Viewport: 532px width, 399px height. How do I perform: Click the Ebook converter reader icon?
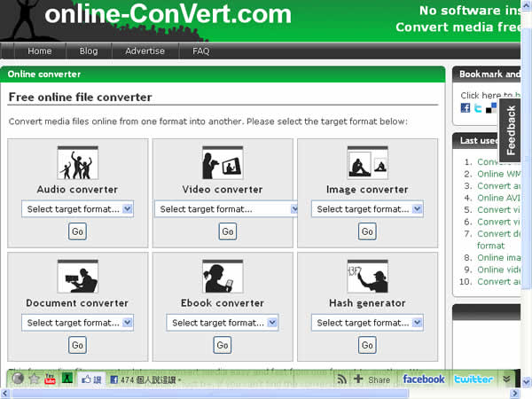(x=223, y=277)
